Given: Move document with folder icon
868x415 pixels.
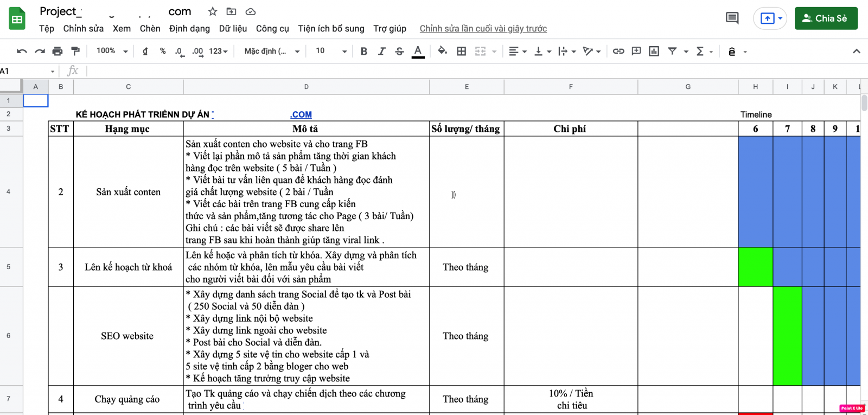Looking at the screenshot, I should [231, 11].
